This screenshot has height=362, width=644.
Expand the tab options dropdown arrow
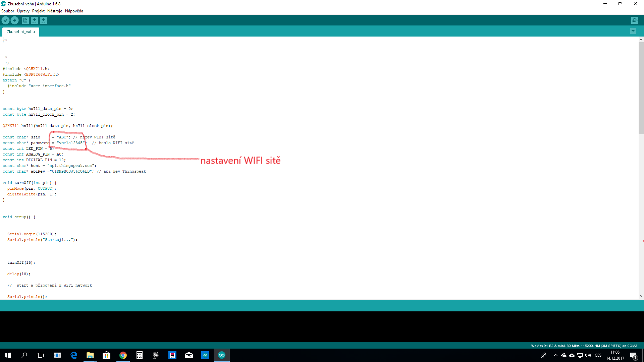(x=633, y=31)
